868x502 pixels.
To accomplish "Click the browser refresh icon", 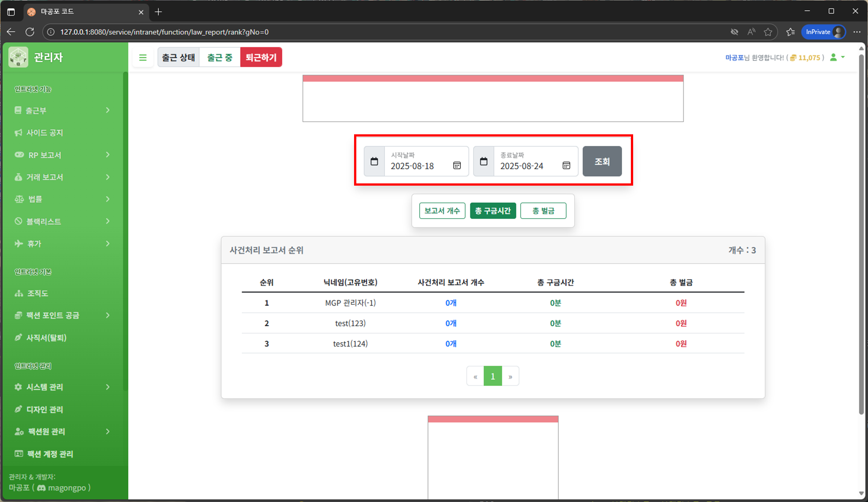I will coord(30,32).
